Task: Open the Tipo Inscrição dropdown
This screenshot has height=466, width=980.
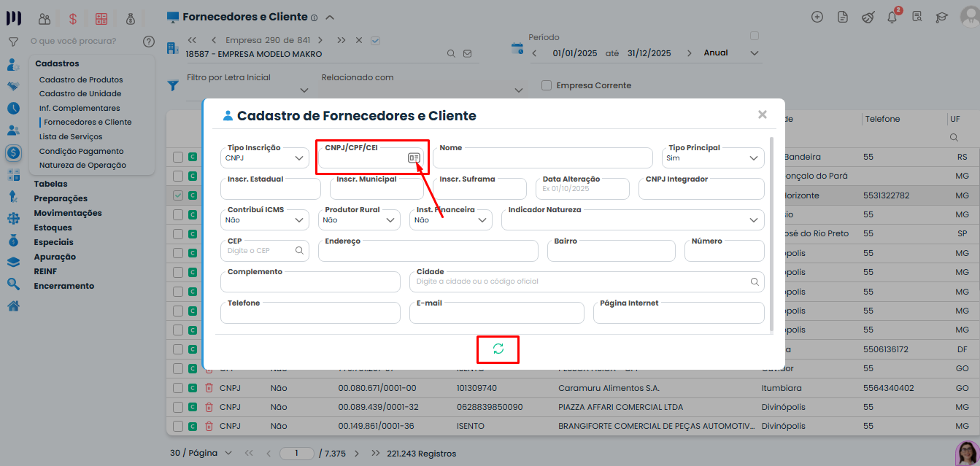Action: [264, 158]
